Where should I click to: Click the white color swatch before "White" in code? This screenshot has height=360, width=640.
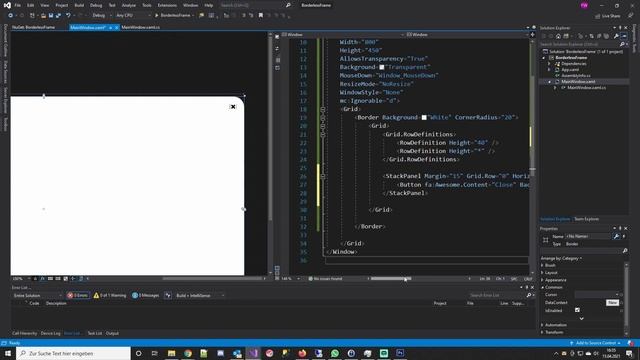[424, 118]
